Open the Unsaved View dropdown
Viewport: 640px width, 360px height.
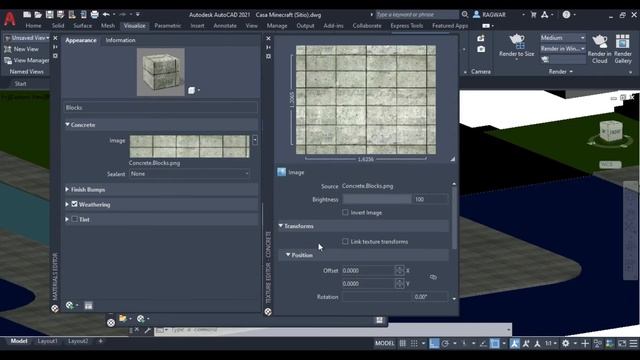[27, 38]
